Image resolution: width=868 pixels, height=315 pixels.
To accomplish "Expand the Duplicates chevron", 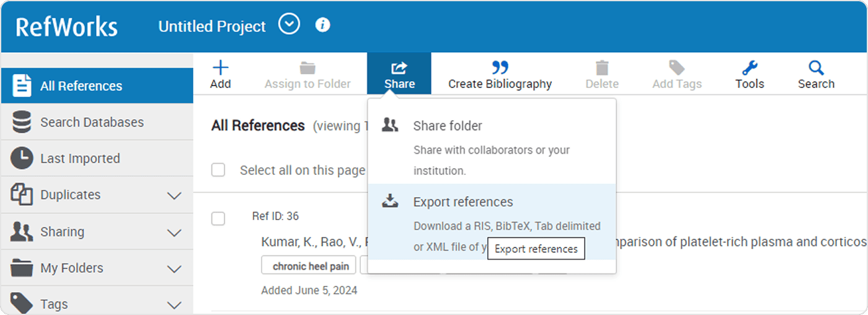I will point(175,196).
